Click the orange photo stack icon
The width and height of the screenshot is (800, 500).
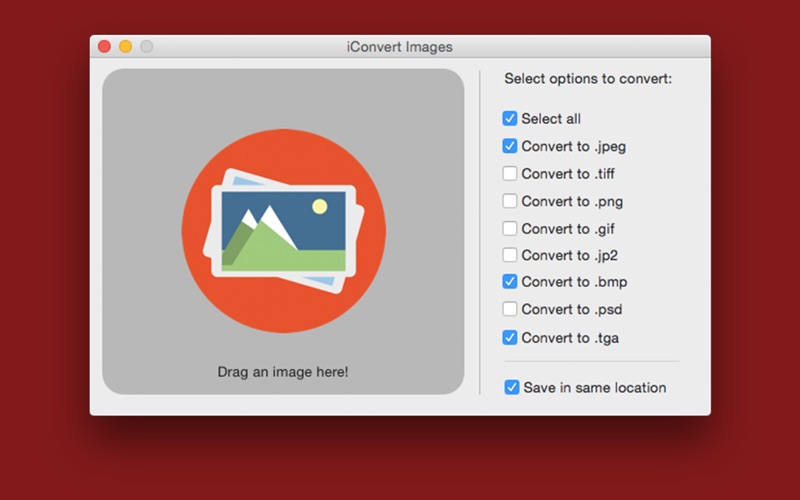tap(284, 231)
